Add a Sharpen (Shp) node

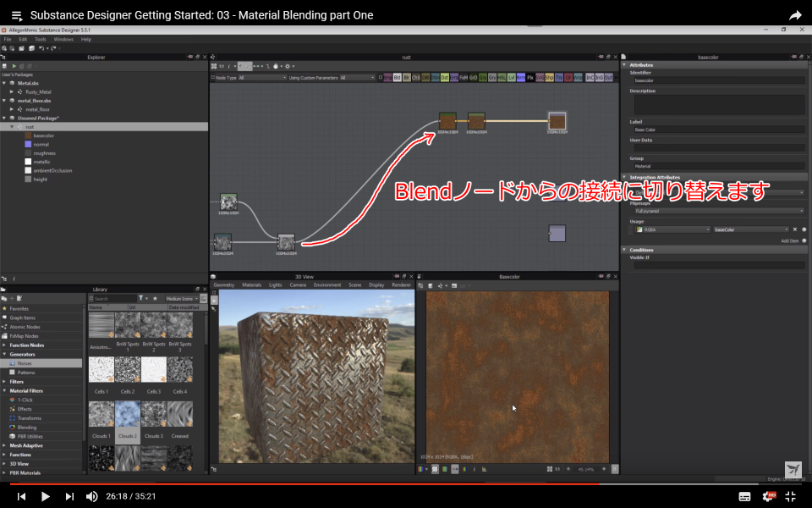click(549, 78)
